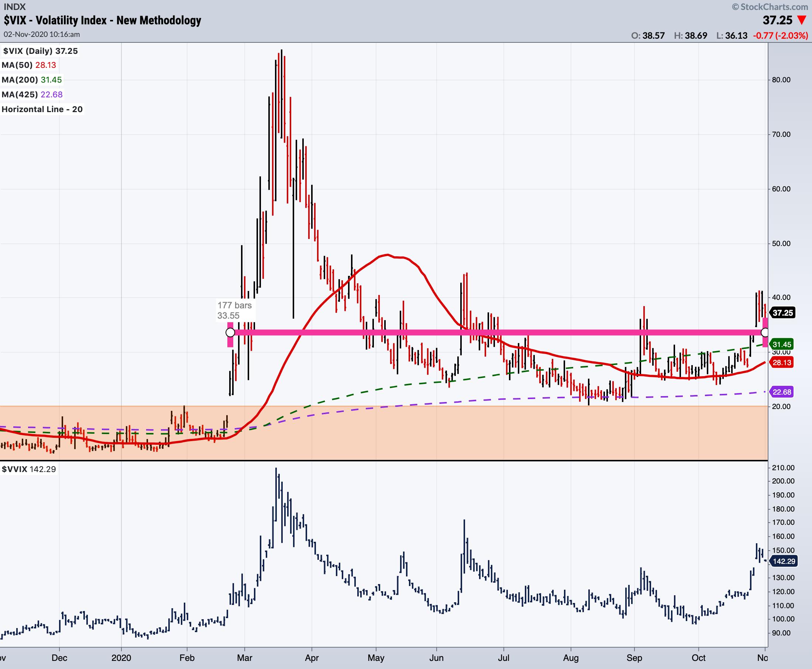Click the red down-arrow price indicator
The height and width of the screenshot is (669, 812).
pyautogui.click(x=802, y=20)
